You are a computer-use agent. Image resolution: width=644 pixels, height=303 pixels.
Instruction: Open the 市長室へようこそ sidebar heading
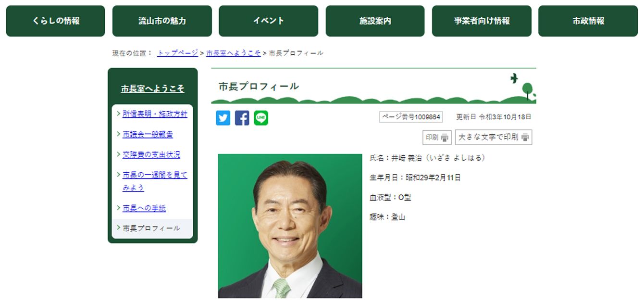(x=152, y=89)
